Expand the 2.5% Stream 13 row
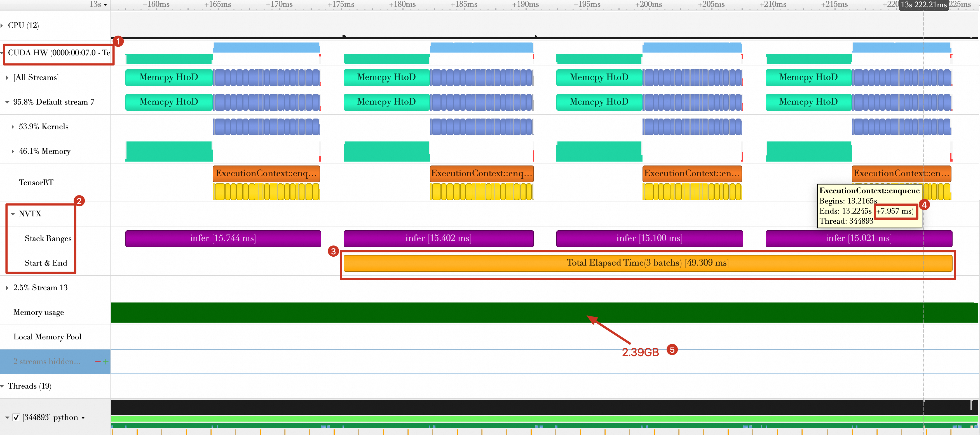 pos(7,288)
